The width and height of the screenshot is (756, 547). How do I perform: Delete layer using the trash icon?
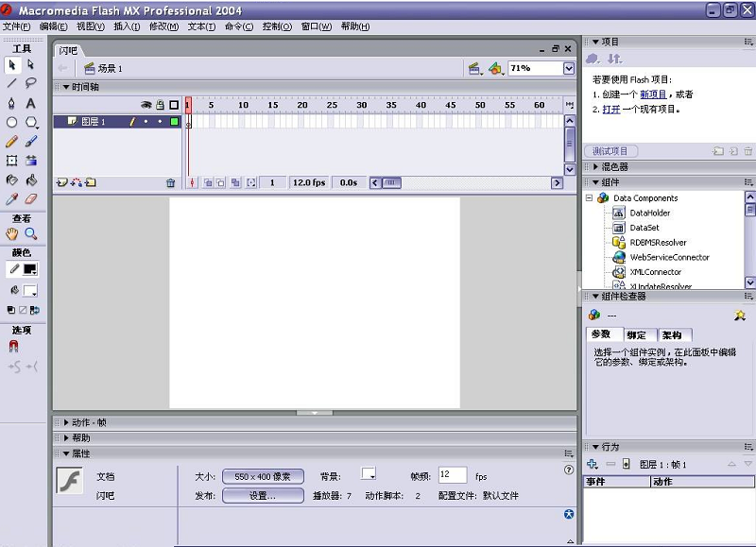point(171,183)
